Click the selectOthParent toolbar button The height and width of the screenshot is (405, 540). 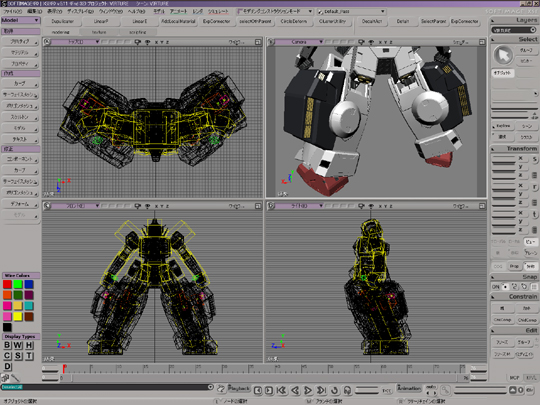click(x=255, y=21)
